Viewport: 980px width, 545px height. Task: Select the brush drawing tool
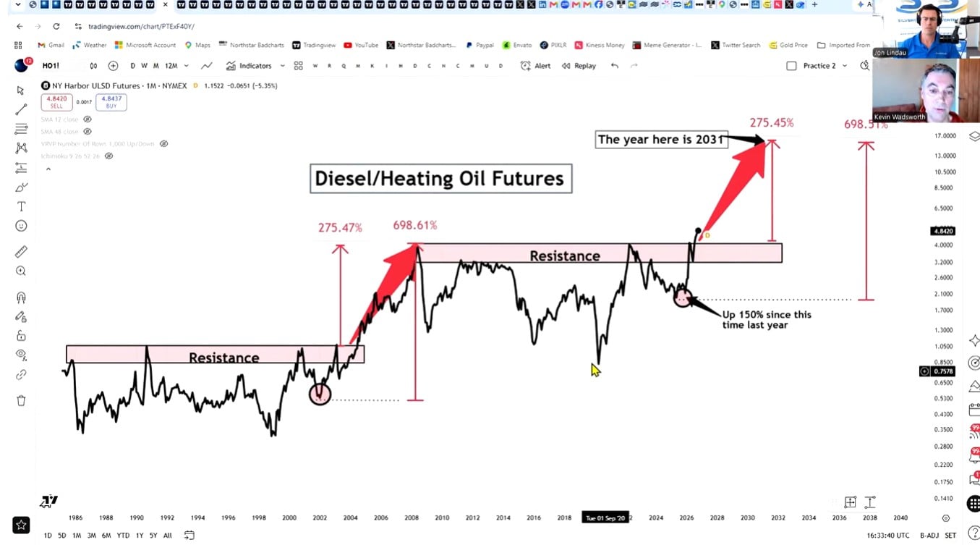pyautogui.click(x=21, y=187)
